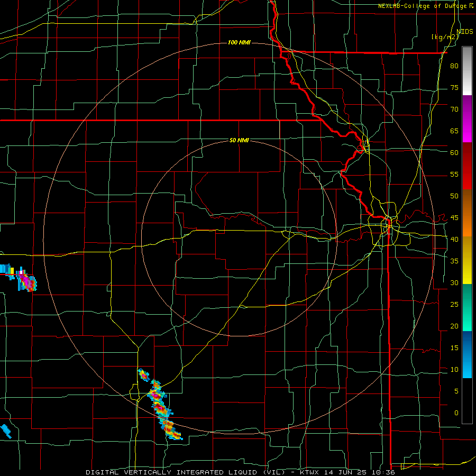Click the magenta storm cell at the west edge
The height and width of the screenshot is (476, 476).
[27, 280]
